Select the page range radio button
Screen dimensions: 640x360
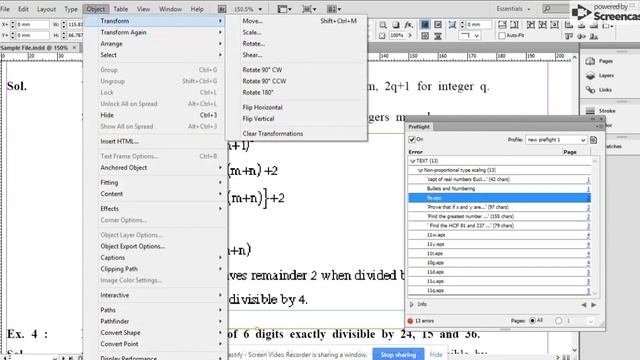point(558,321)
